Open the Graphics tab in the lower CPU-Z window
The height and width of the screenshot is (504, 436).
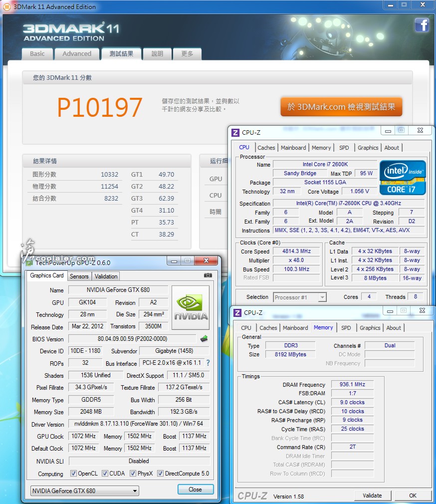370,328
